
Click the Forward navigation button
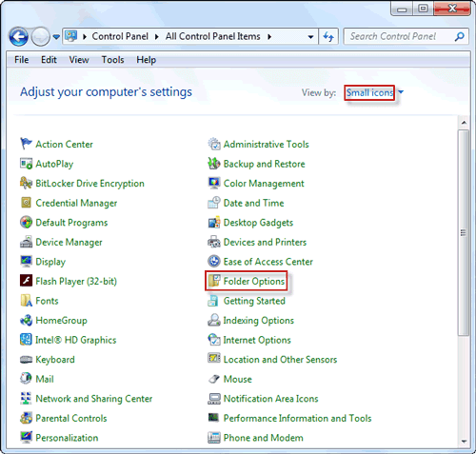point(40,37)
